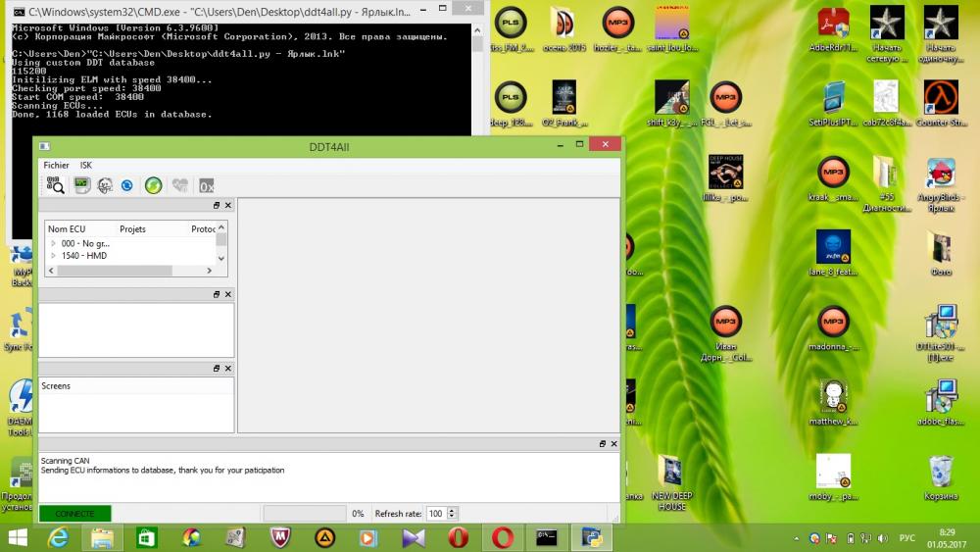Click the green CONNECTE status button
This screenshot has width=980, height=552.
(75, 513)
